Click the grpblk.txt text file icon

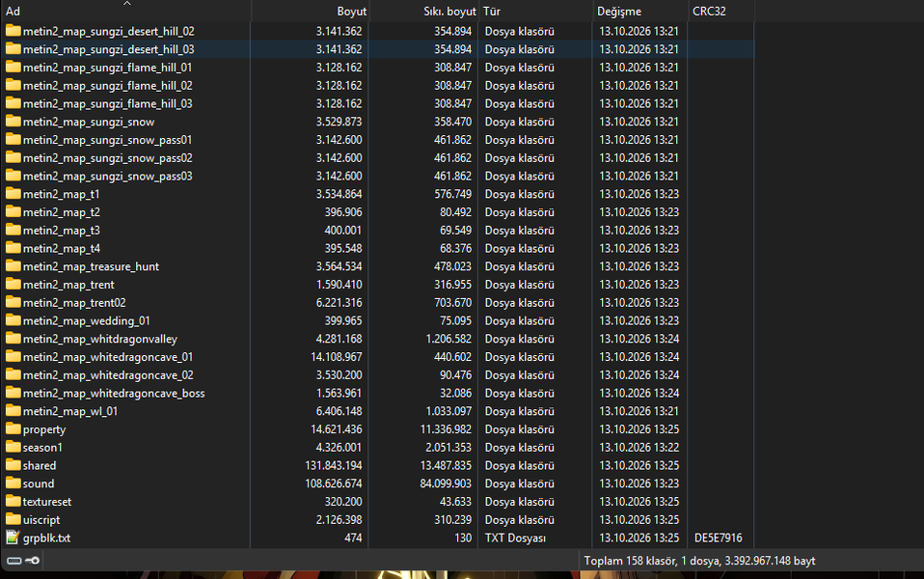(x=13, y=538)
